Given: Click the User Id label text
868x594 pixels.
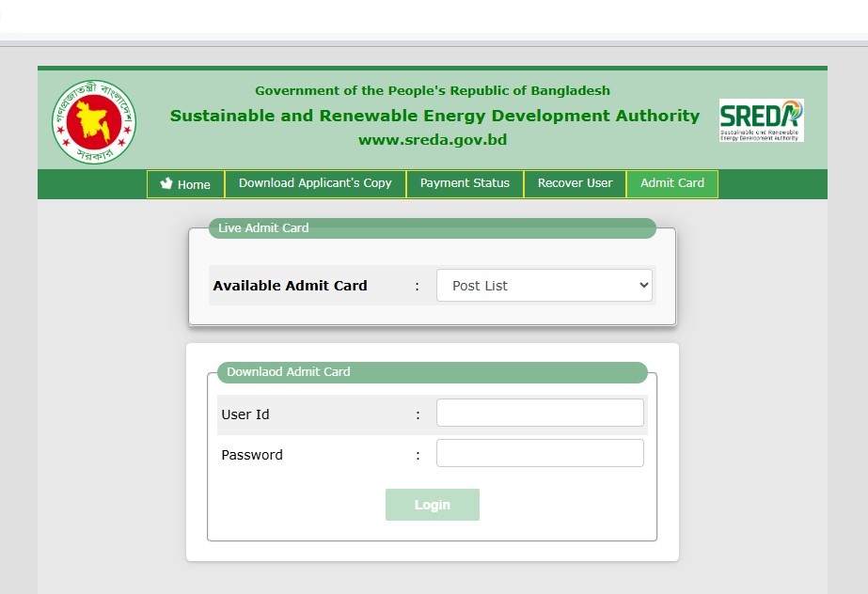Looking at the screenshot, I should tap(245, 414).
